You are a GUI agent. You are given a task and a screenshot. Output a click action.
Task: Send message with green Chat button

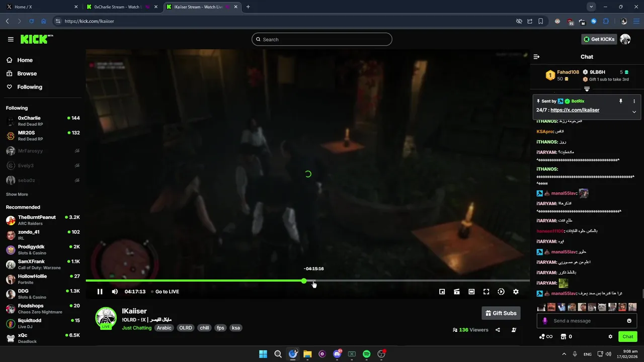(628, 336)
